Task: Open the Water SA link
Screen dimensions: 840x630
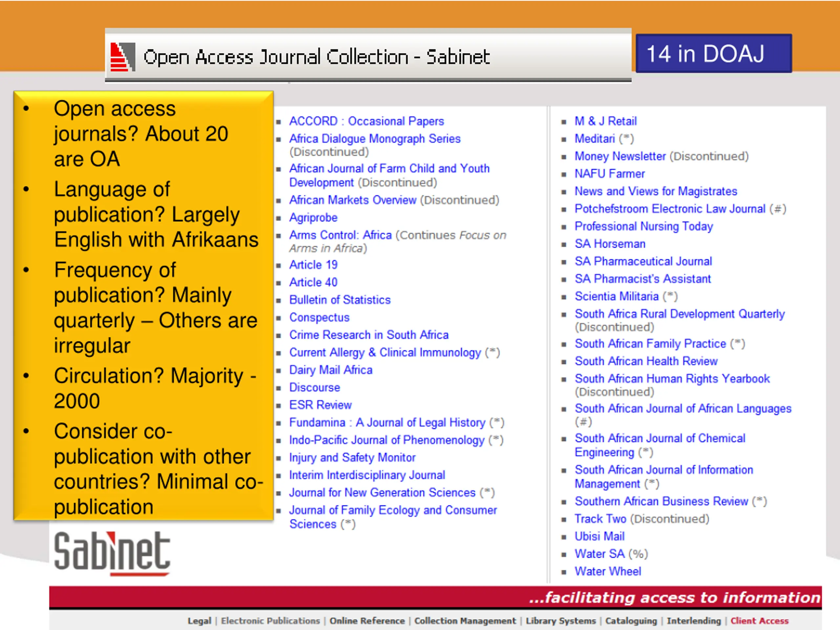Action: [599, 554]
